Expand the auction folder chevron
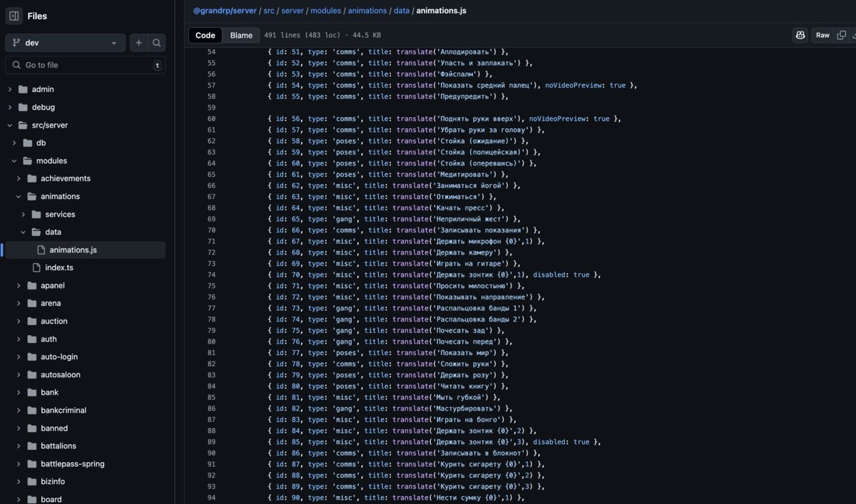 (x=19, y=321)
